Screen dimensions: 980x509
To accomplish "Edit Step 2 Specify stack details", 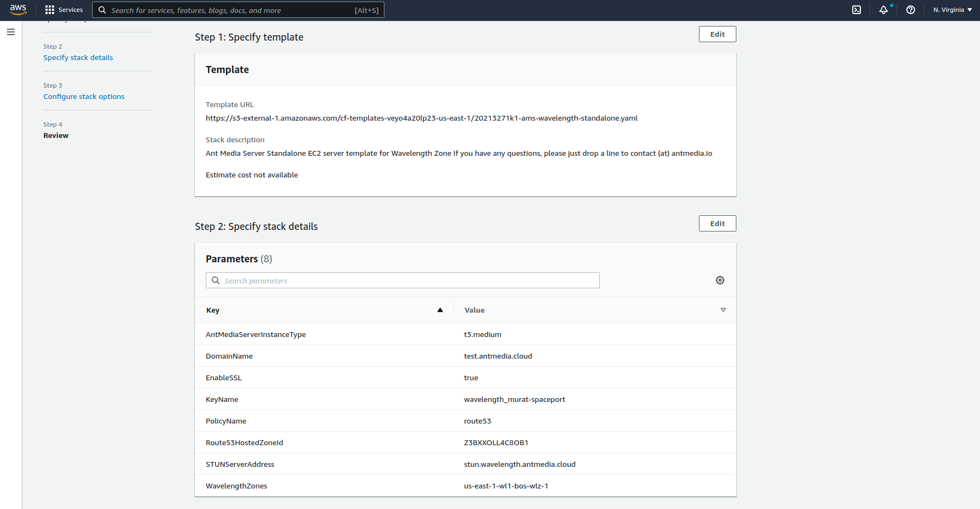I will click(x=717, y=223).
